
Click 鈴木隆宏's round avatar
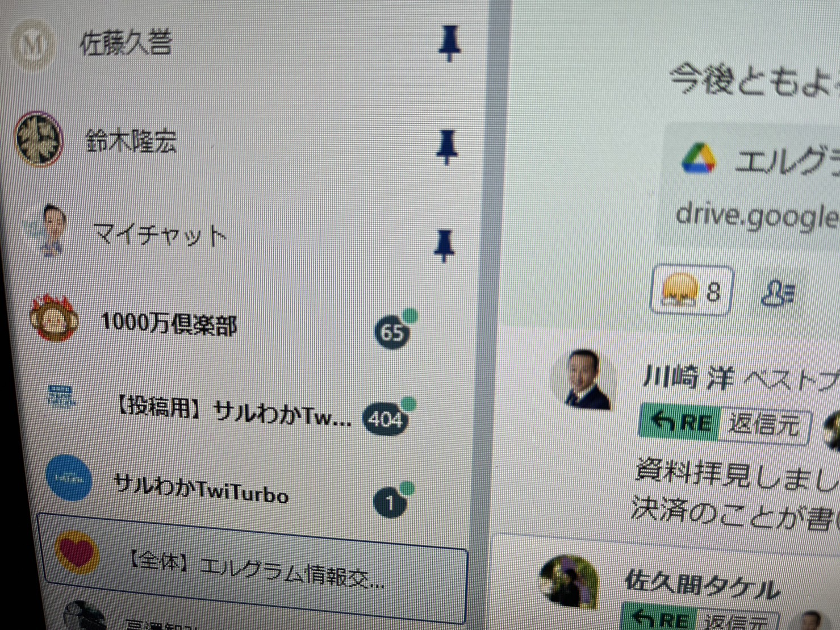click(x=38, y=139)
